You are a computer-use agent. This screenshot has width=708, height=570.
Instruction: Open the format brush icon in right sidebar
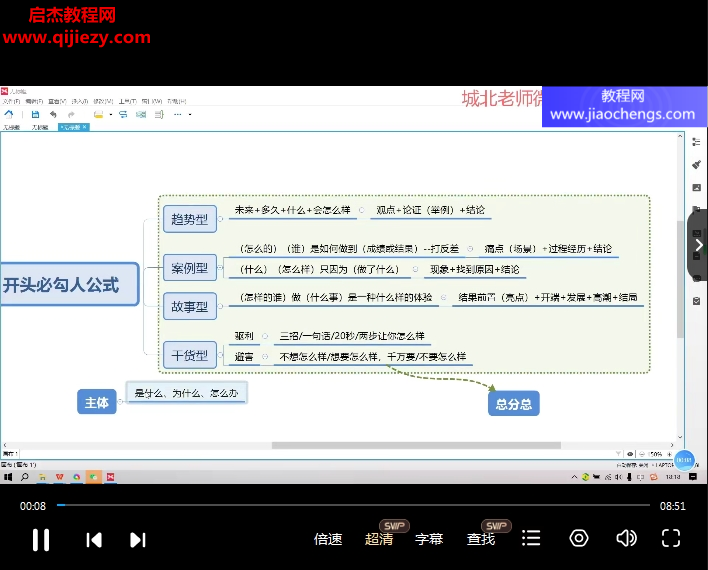point(696,164)
